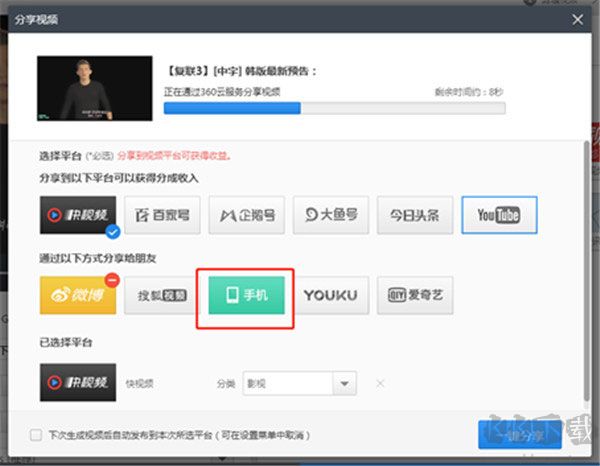Image resolution: width=600 pixels, height=466 pixels.
Task: Share to 手机 green tile
Action: point(247,295)
